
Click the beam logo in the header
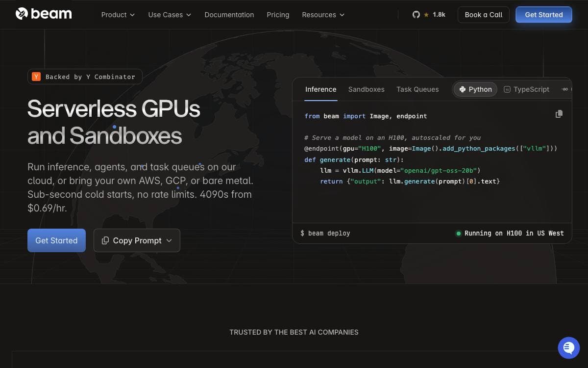tap(44, 14)
